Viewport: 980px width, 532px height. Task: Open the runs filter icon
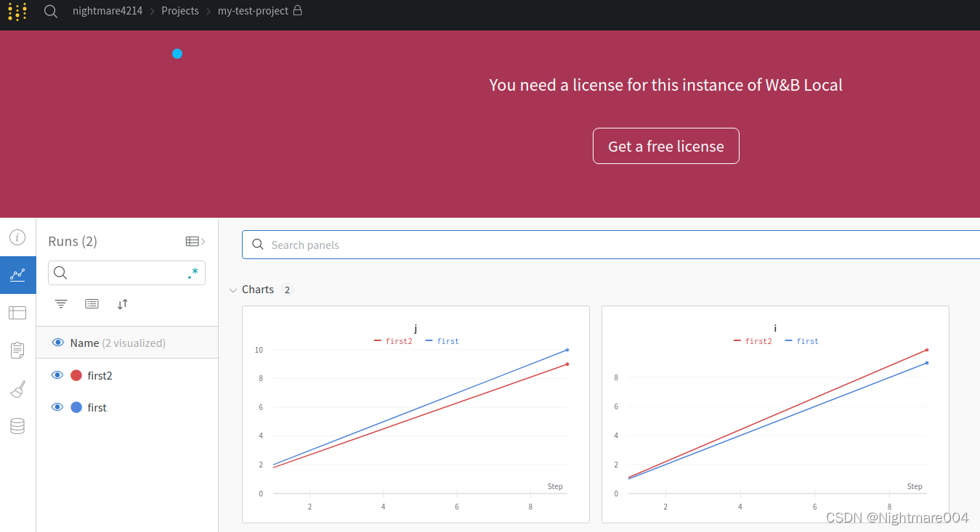[61, 304]
